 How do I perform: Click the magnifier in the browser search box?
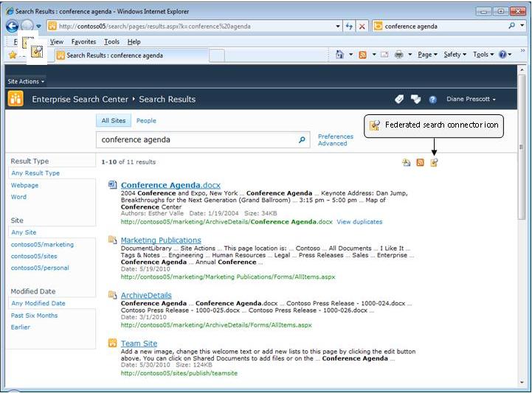pyautogui.click(x=511, y=26)
